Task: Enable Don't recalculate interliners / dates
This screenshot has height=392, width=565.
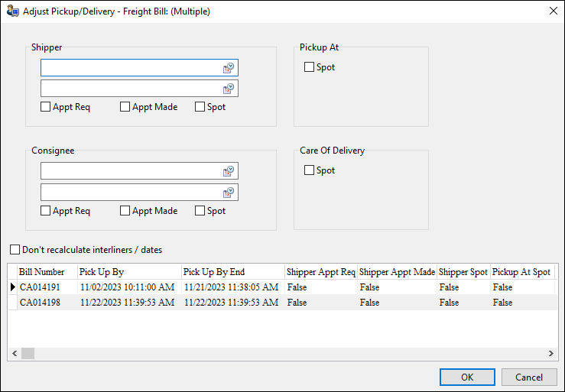Action: (x=15, y=249)
